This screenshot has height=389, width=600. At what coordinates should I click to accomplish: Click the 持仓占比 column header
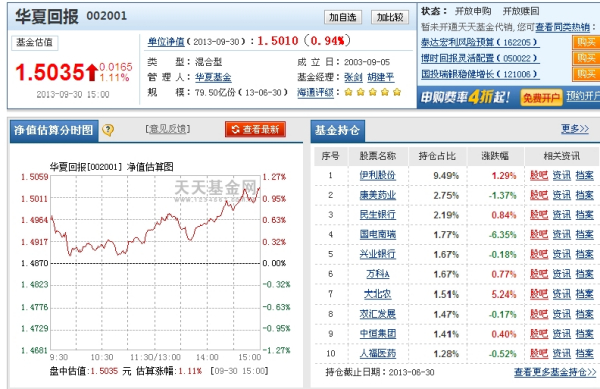(x=437, y=156)
